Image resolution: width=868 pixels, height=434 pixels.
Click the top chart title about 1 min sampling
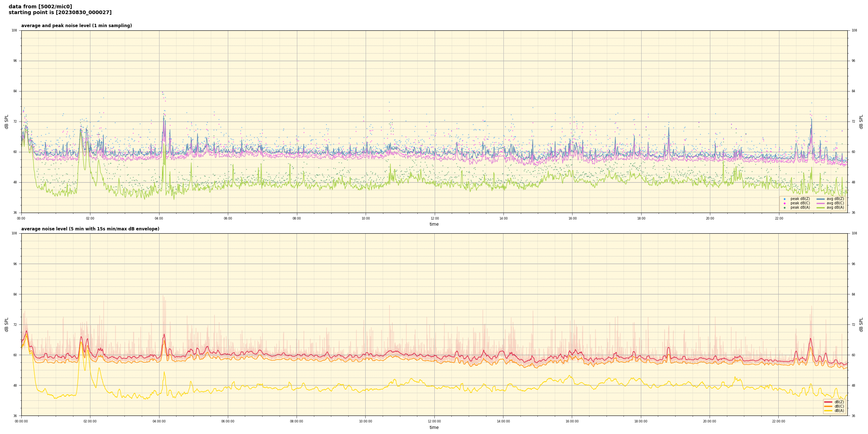tap(76, 26)
